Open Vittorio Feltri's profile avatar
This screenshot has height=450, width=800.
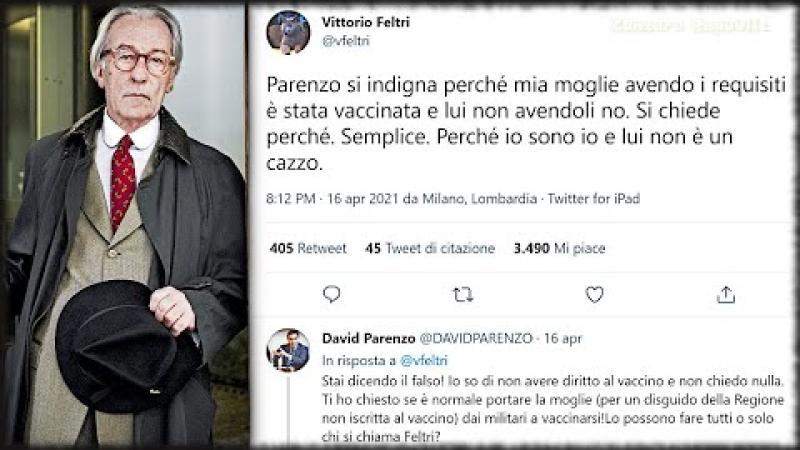288,33
